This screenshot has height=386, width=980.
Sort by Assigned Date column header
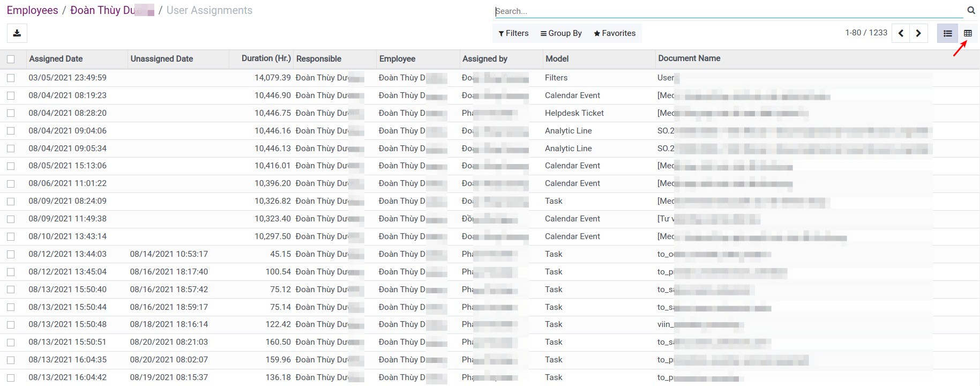[56, 59]
